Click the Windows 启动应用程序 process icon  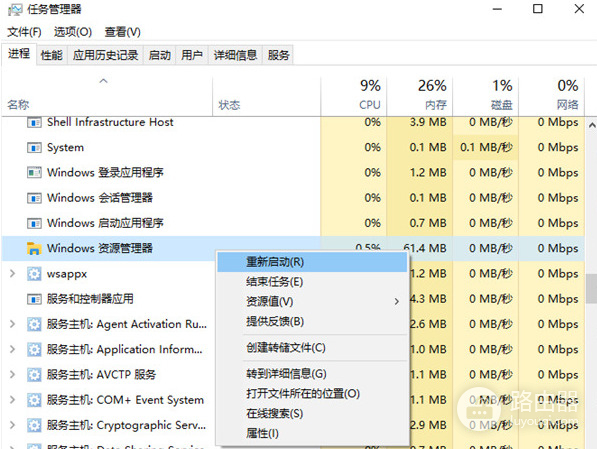point(34,223)
